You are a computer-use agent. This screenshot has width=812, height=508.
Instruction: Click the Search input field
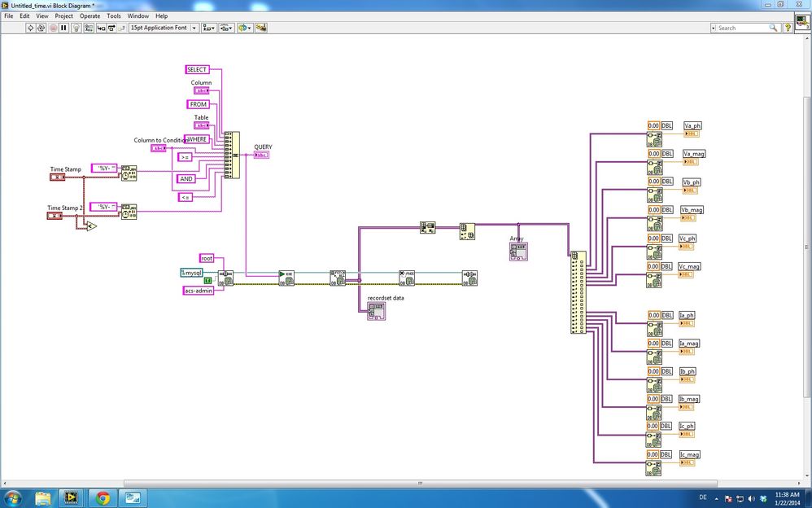tap(743, 28)
